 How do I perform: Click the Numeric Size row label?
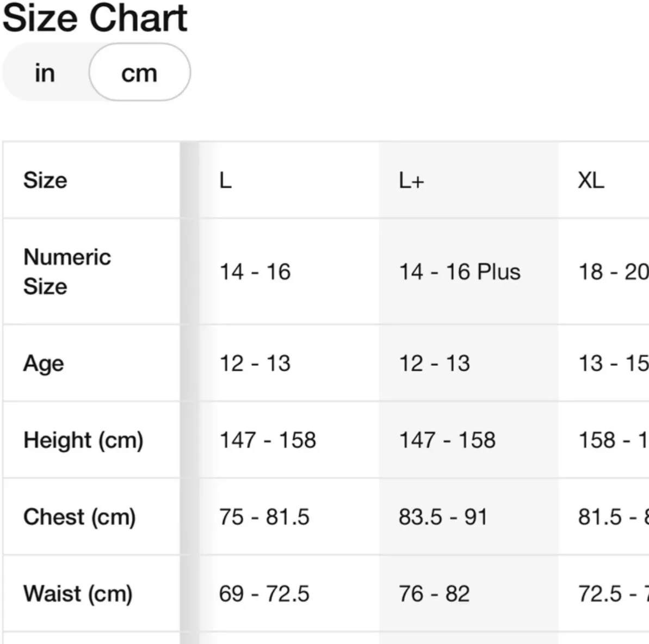(67, 272)
